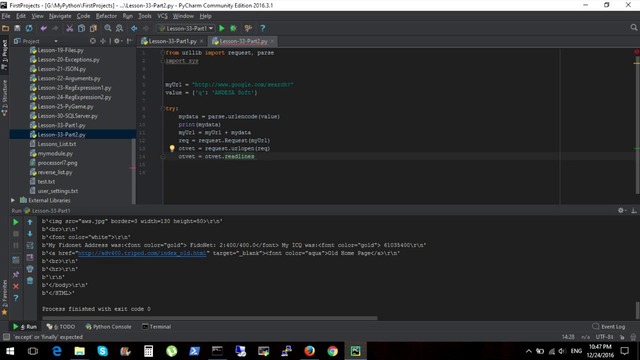
Task: Click Run panel help question mark icon
Action: point(16,298)
